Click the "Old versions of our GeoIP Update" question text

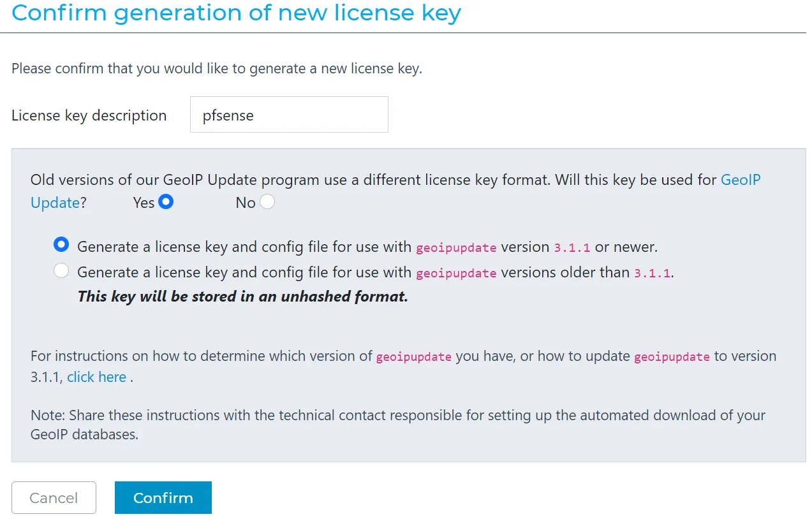click(x=373, y=180)
